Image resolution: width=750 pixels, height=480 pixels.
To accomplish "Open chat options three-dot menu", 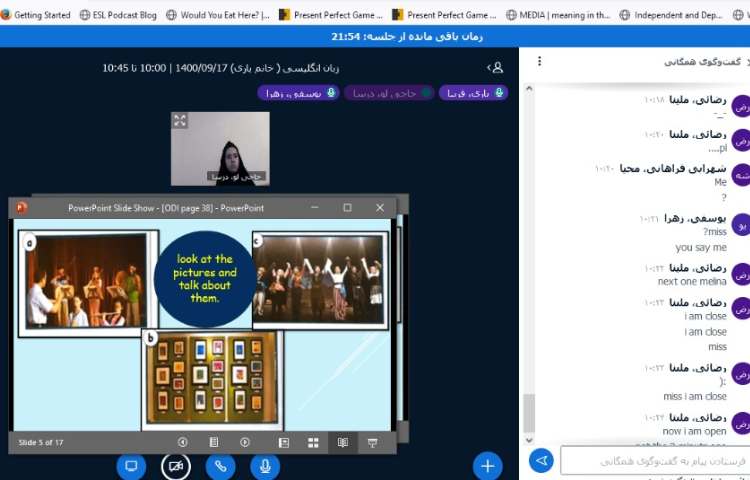I will 540,61.
